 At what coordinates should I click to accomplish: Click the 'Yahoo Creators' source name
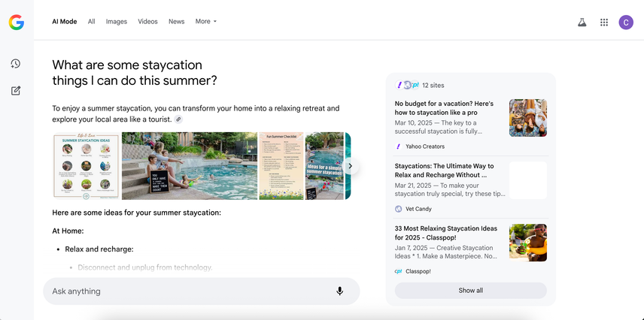[x=425, y=146]
